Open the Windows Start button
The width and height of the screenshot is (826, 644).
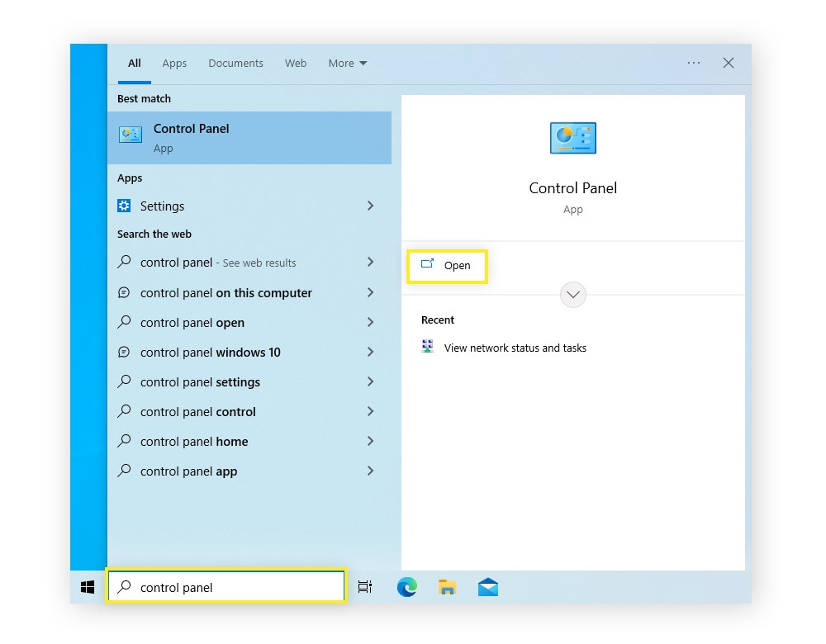click(x=88, y=586)
